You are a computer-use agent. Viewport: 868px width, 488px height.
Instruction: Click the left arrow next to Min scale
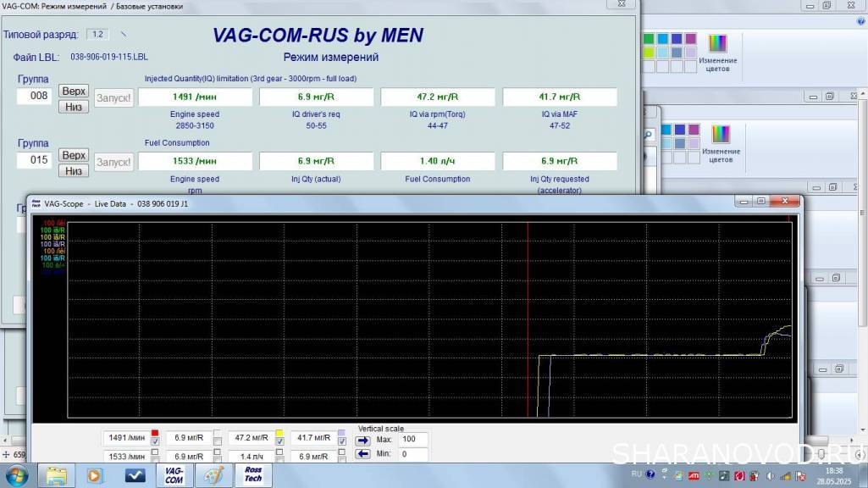point(362,454)
